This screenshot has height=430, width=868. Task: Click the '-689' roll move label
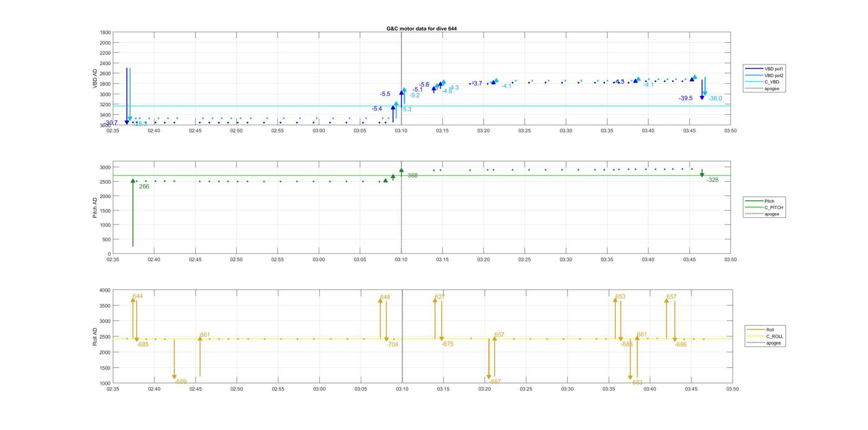[x=180, y=382]
